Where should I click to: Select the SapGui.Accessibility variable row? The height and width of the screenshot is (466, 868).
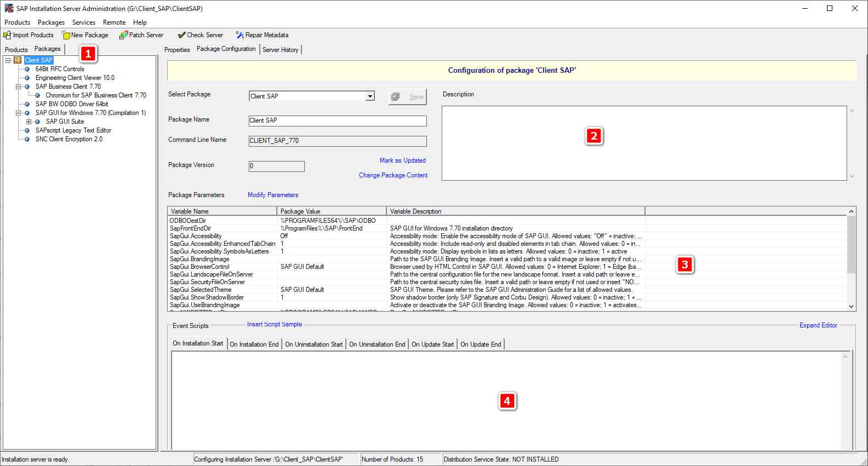pos(507,236)
